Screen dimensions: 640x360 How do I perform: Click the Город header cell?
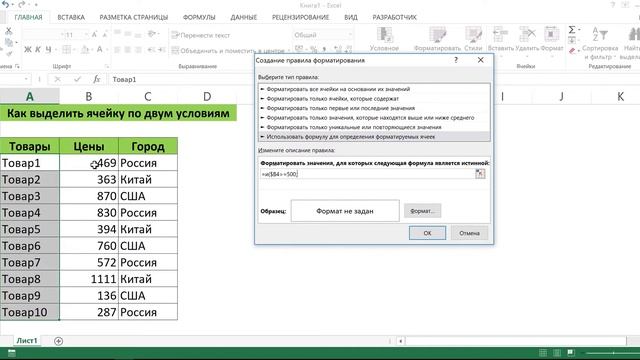148,146
